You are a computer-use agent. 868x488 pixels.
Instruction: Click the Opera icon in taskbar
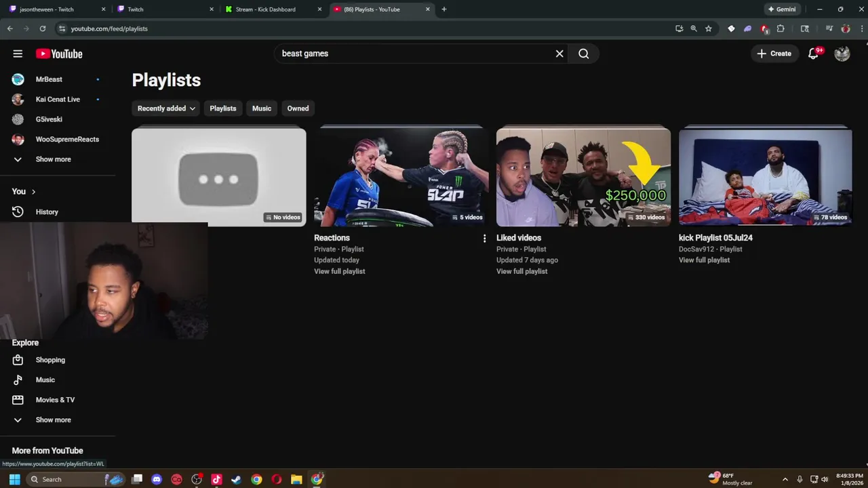[277, 479]
